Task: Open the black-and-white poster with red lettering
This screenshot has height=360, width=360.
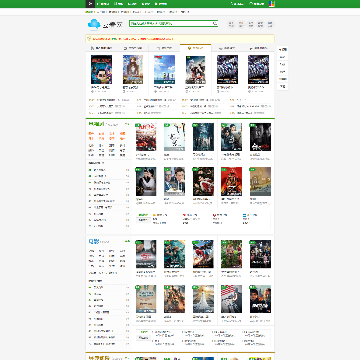Action: pos(260,137)
